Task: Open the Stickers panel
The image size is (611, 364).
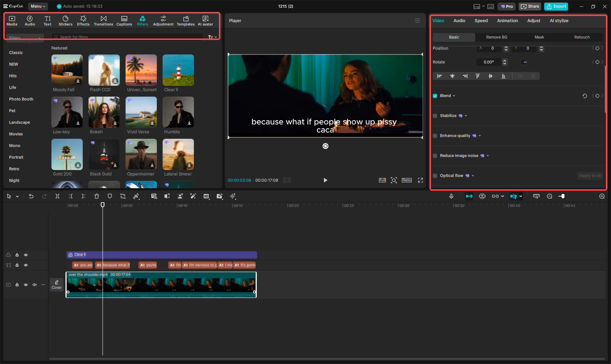Action: point(65,21)
